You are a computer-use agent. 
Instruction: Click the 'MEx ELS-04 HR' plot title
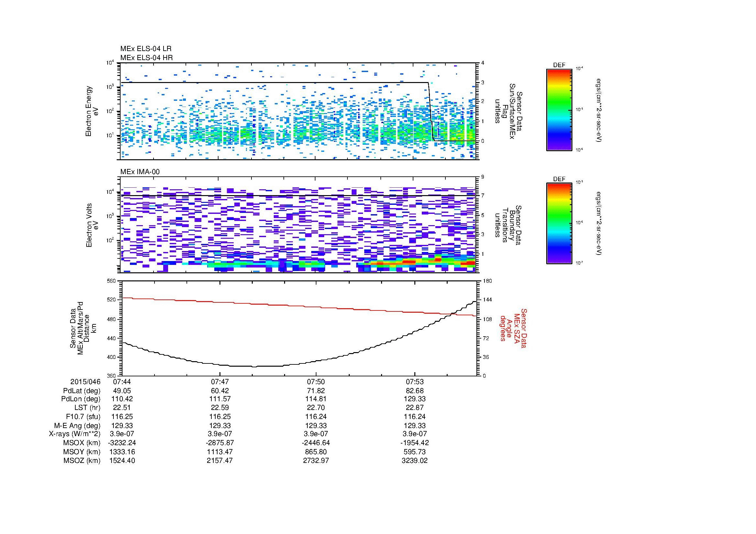[x=146, y=58]
